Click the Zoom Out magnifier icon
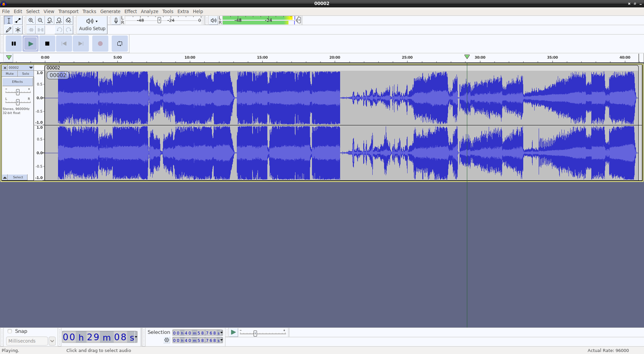 pyautogui.click(x=40, y=21)
